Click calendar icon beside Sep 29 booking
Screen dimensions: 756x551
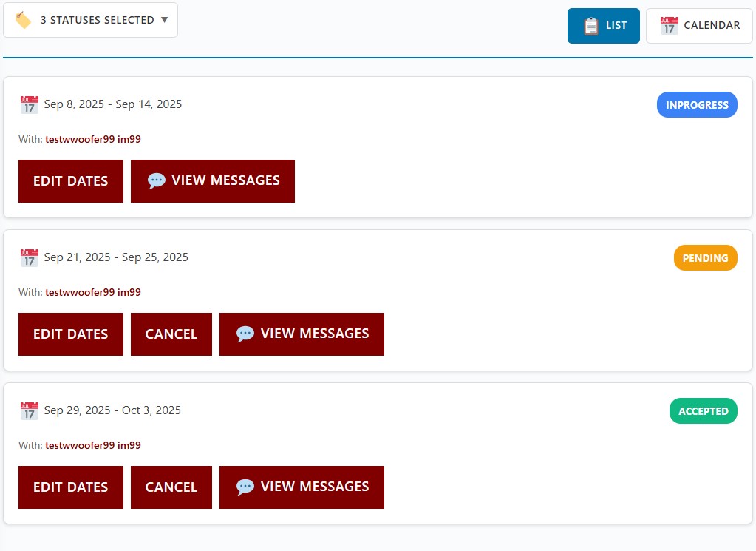pos(30,410)
